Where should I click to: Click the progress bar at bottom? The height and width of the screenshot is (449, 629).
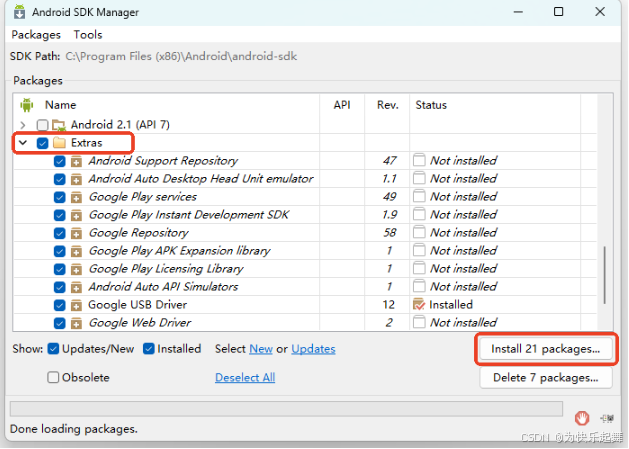pos(286,409)
